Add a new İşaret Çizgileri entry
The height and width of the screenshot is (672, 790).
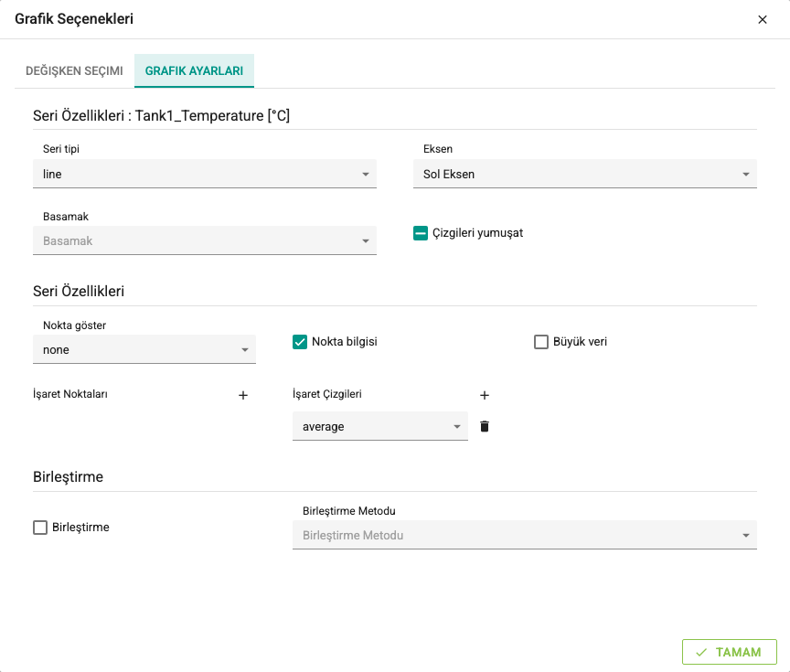[485, 396]
